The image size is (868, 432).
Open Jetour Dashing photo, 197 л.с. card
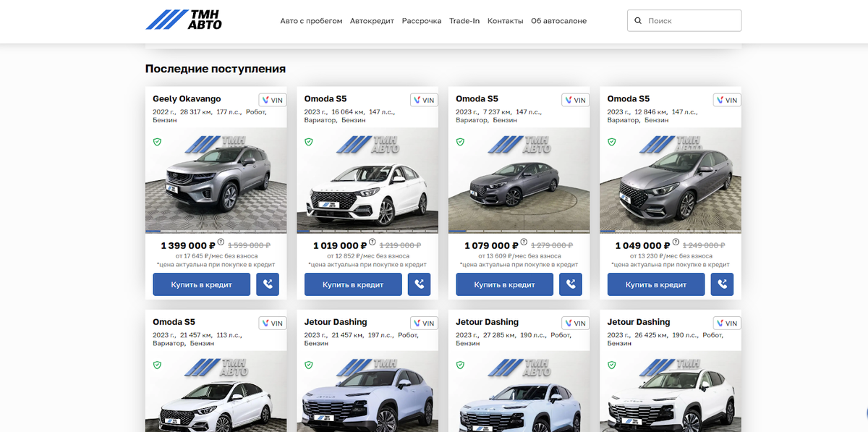click(x=367, y=391)
